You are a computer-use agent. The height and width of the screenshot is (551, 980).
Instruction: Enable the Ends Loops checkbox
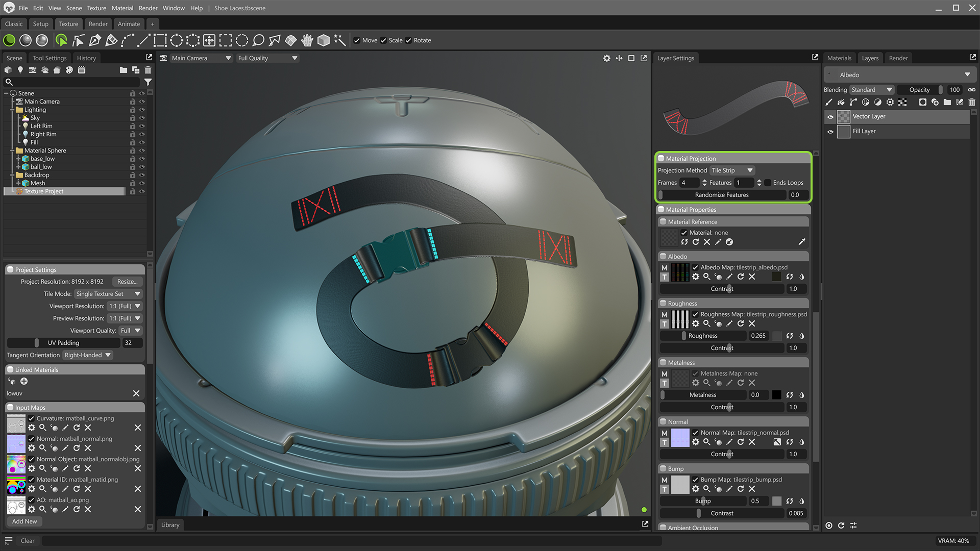(x=768, y=183)
